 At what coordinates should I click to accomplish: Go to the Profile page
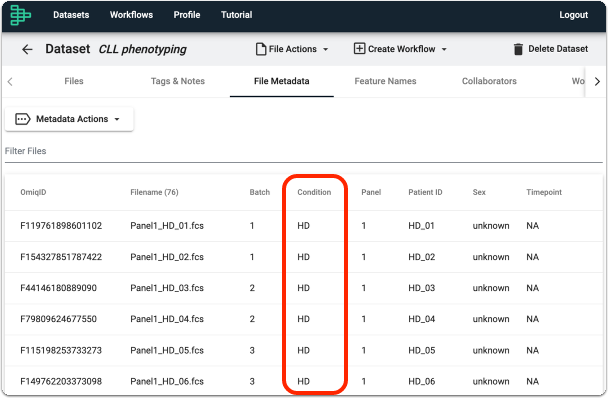pos(187,15)
